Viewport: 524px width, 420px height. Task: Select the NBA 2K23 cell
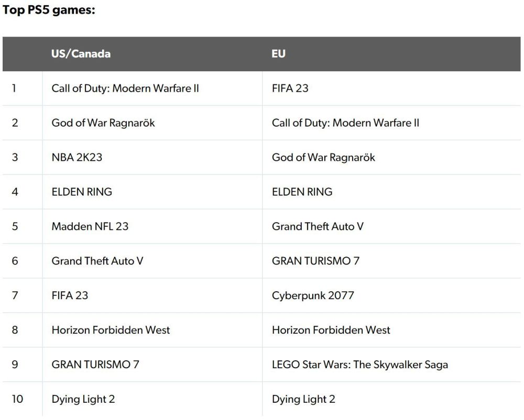[77, 158]
